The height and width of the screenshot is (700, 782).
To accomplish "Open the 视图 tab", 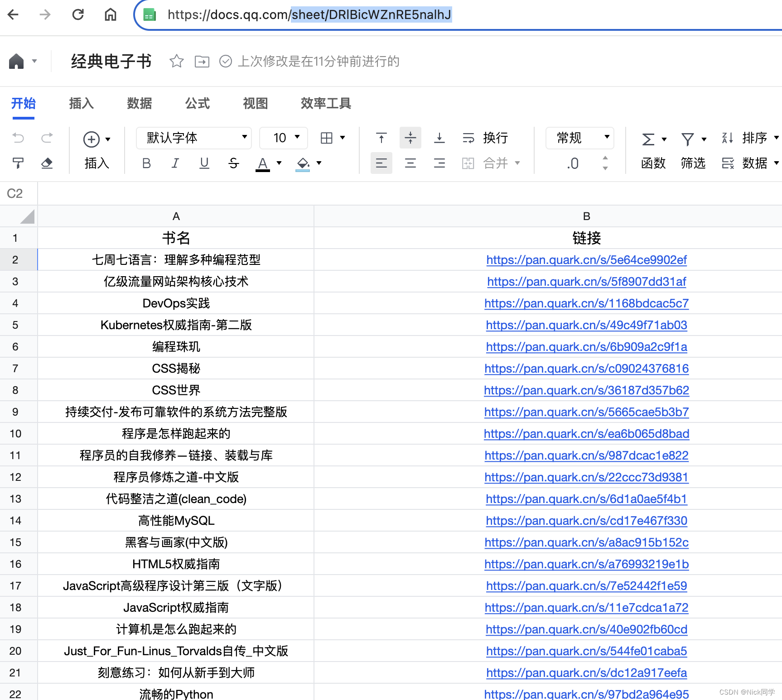I will pyautogui.click(x=256, y=103).
